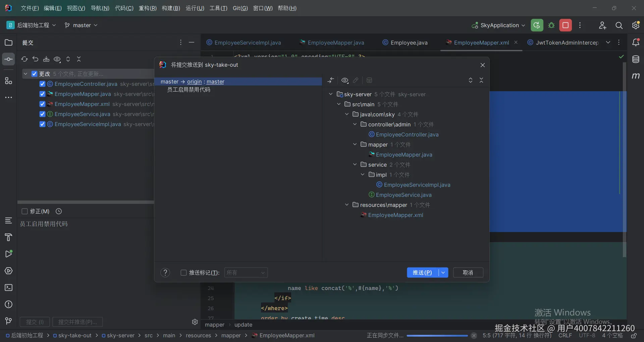Open the Notifications bell

pyautogui.click(x=636, y=43)
